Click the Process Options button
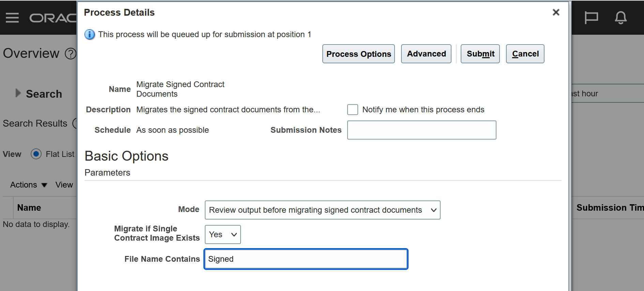 click(358, 54)
